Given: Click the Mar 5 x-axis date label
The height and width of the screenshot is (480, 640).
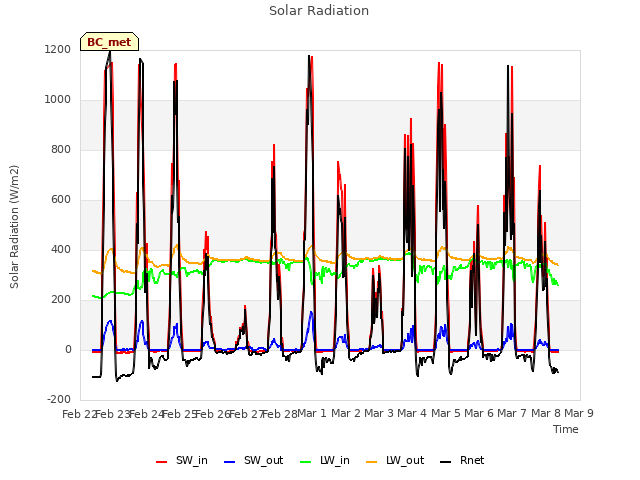Looking at the screenshot, I should click(446, 413).
